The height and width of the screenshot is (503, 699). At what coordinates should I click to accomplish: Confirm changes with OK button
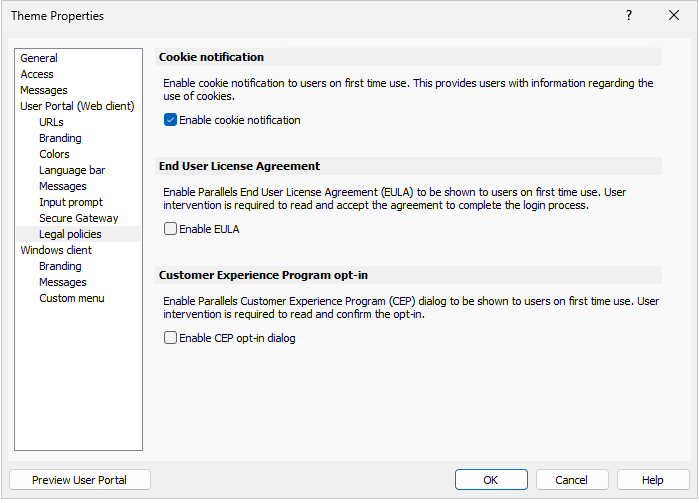click(x=491, y=480)
